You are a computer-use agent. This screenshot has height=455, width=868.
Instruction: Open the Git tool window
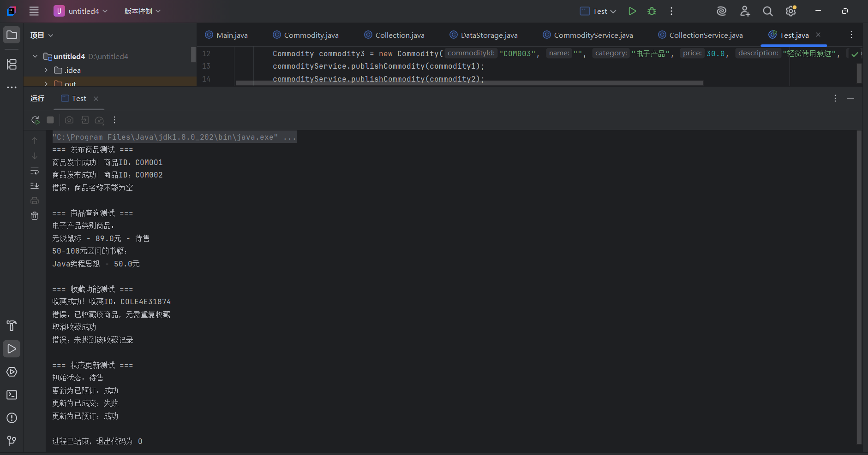pos(12,441)
